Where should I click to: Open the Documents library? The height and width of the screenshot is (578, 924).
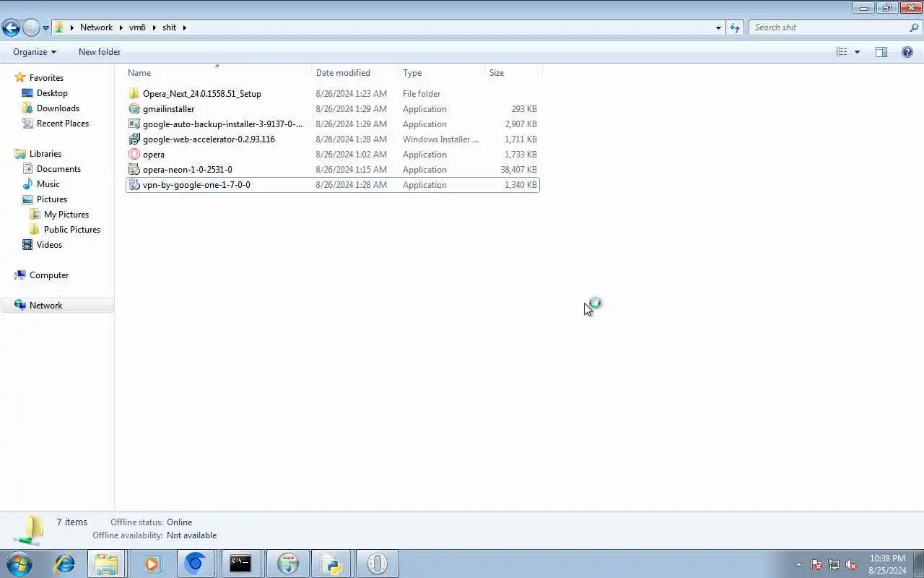(x=58, y=169)
